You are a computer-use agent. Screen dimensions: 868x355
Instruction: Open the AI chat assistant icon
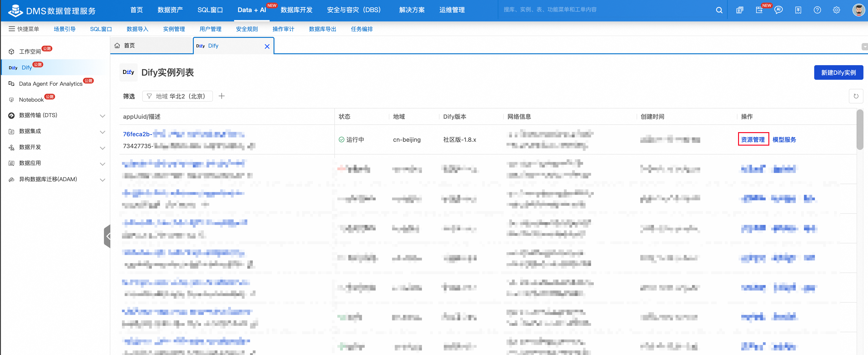[x=778, y=10]
